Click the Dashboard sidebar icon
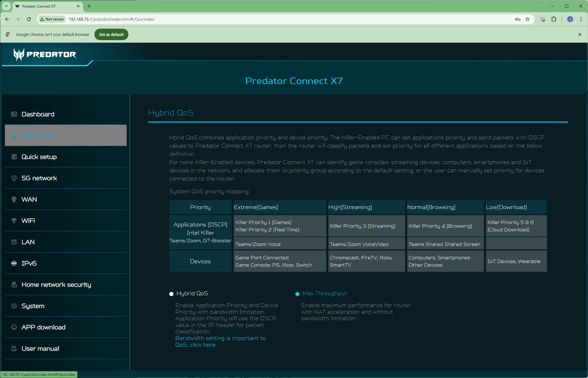588x378 pixels. (14, 114)
